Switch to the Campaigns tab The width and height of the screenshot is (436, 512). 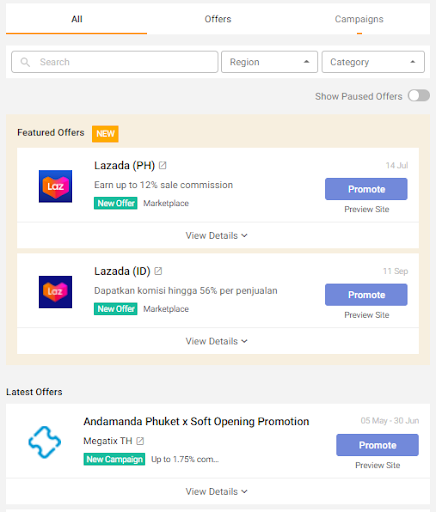tap(359, 19)
